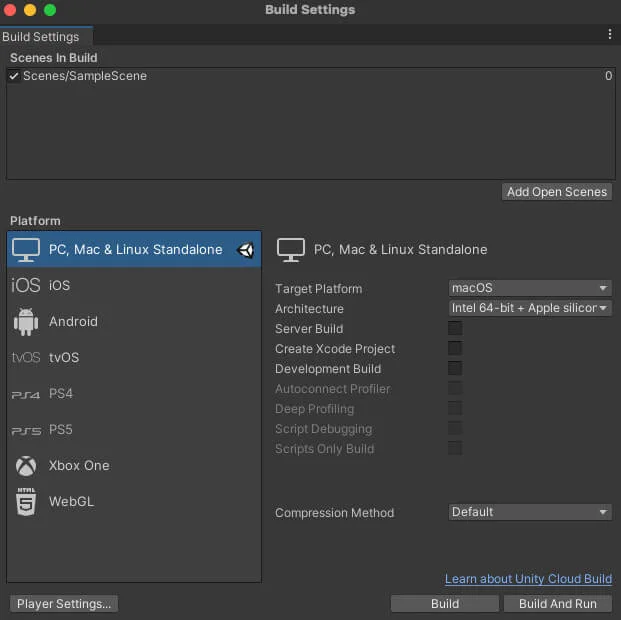This screenshot has height=620, width=621.
Task: Uncheck the Scenes/SampleScene checkbox
Action: pos(14,76)
